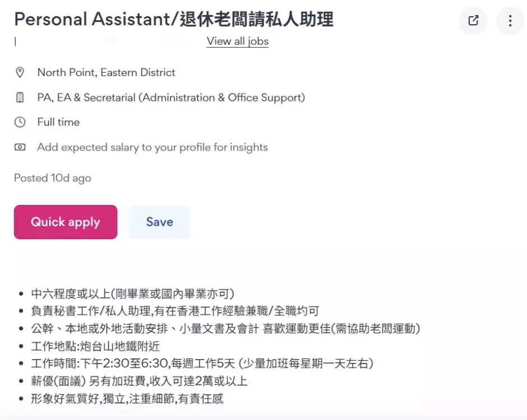This screenshot has height=420, width=527.
Task: Save this job with the Save button
Action: pos(159,222)
